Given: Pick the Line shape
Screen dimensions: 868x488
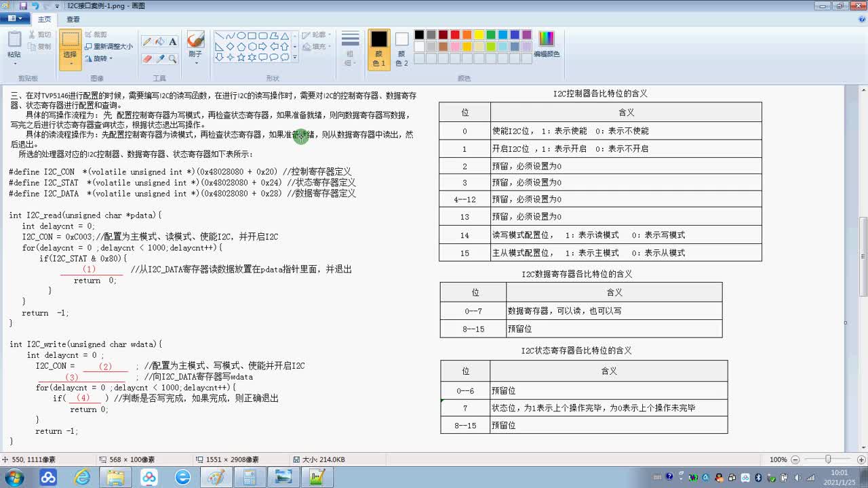Looking at the screenshot, I should tap(219, 36).
